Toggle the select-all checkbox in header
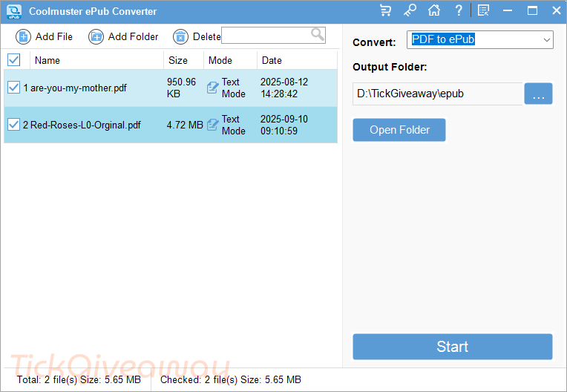Screen dimensions: 567x392 pos(14,60)
